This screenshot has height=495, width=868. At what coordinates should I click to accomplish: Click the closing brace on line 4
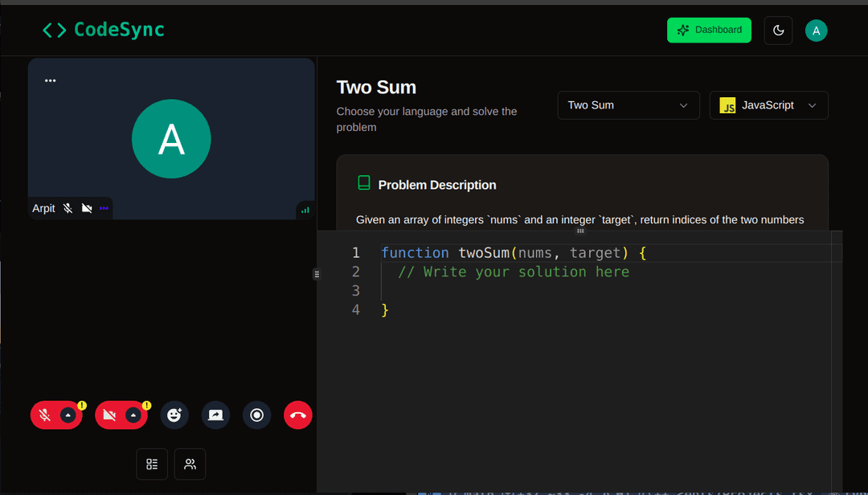pyautogui.click(x=385, y=310)
